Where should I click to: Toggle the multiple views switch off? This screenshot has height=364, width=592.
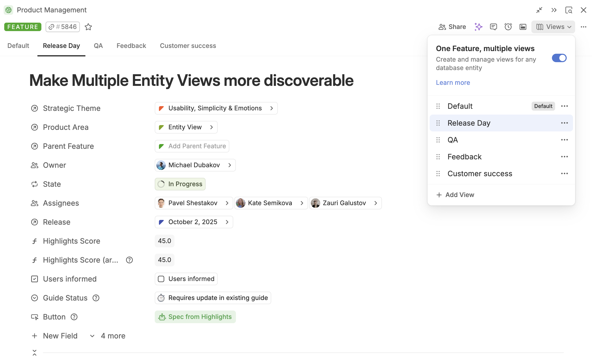click(x=559, y=58)
